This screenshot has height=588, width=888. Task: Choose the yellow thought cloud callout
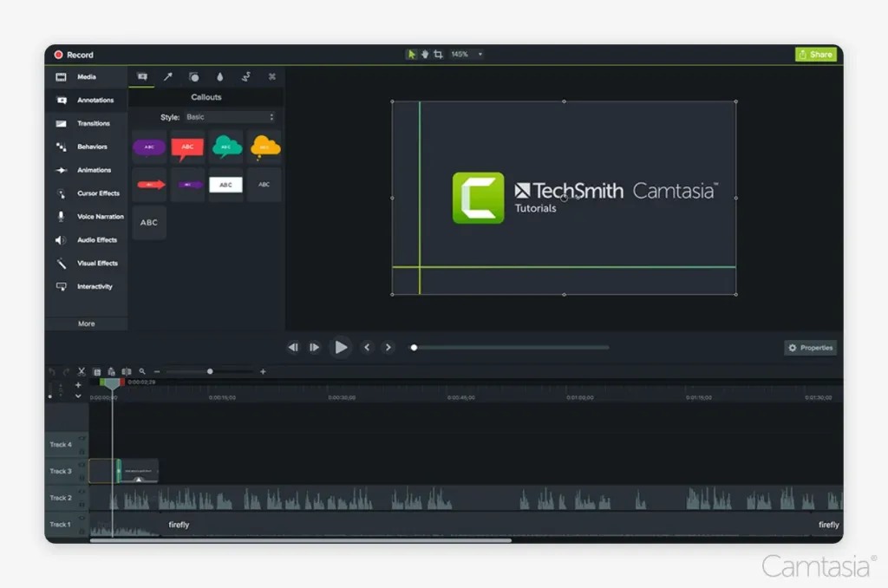pyautogui.click(x=264, y=147)
